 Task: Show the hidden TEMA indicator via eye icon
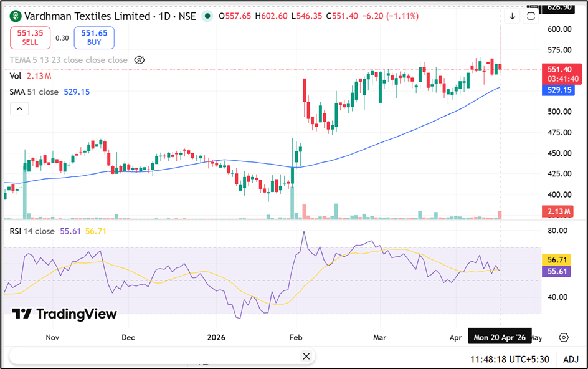click(140, 60)
